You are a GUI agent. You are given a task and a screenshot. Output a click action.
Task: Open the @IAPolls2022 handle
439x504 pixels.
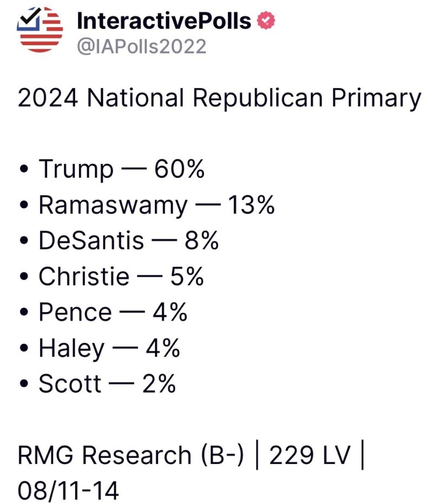(x=142, y=47)
